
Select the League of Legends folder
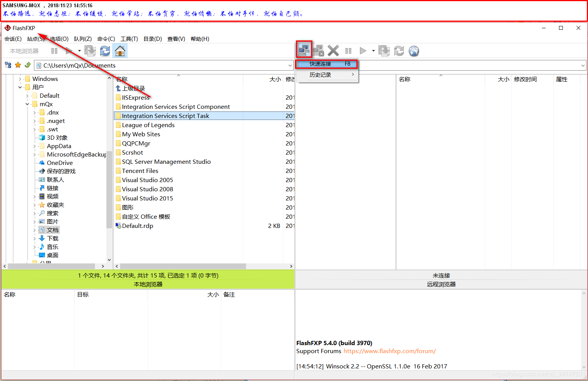tap(148, 125)
